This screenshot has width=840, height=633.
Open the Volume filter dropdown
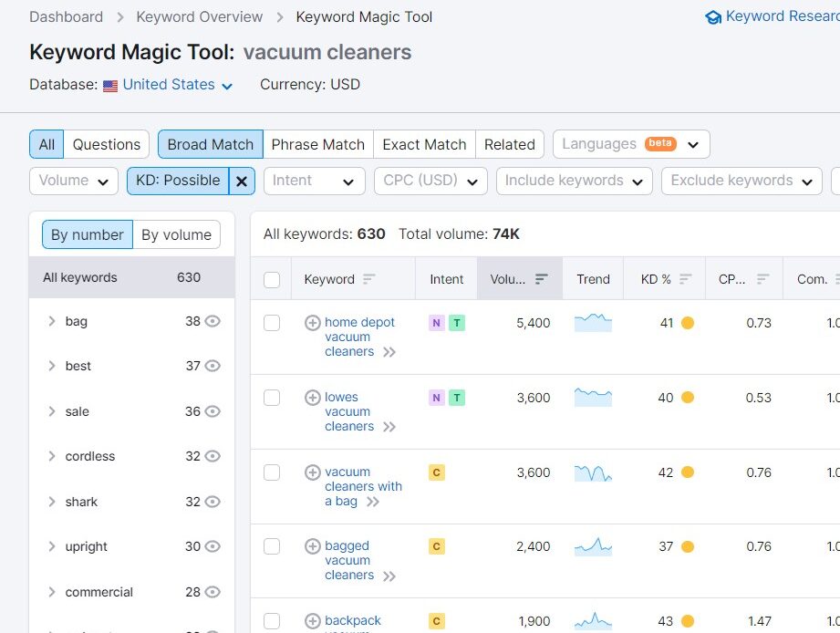point(74,181)
